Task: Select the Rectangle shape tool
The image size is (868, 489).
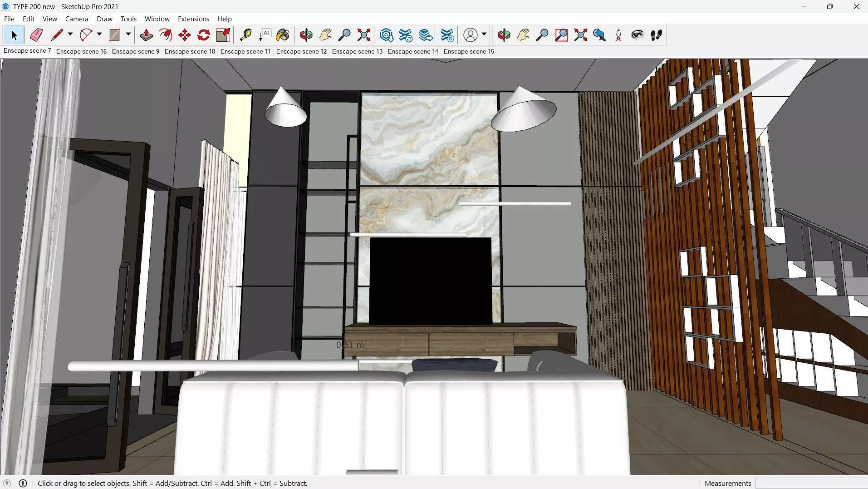Action: click(114, 35)
